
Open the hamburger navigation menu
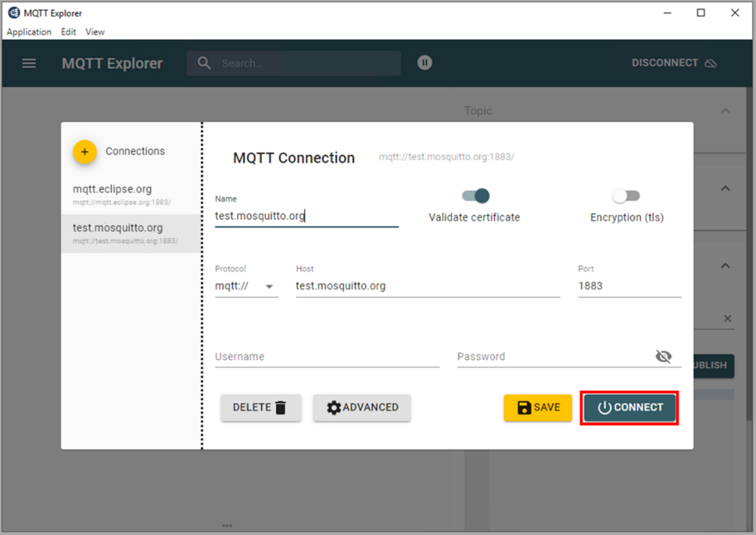click(x=29, y=63)
